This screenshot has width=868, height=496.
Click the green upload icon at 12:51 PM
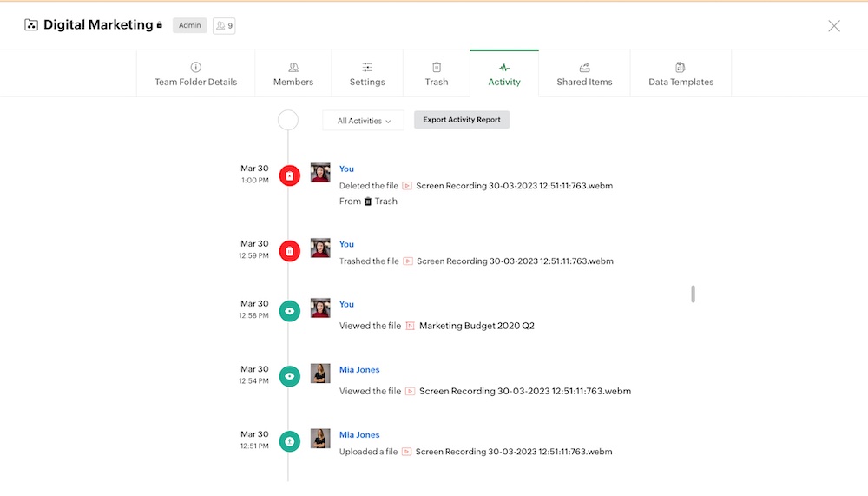[290, 441]
